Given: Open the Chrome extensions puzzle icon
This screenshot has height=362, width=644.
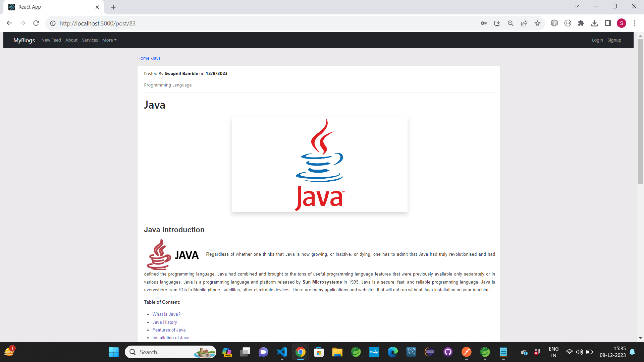Looking at the screenshot, I should 581,23.
